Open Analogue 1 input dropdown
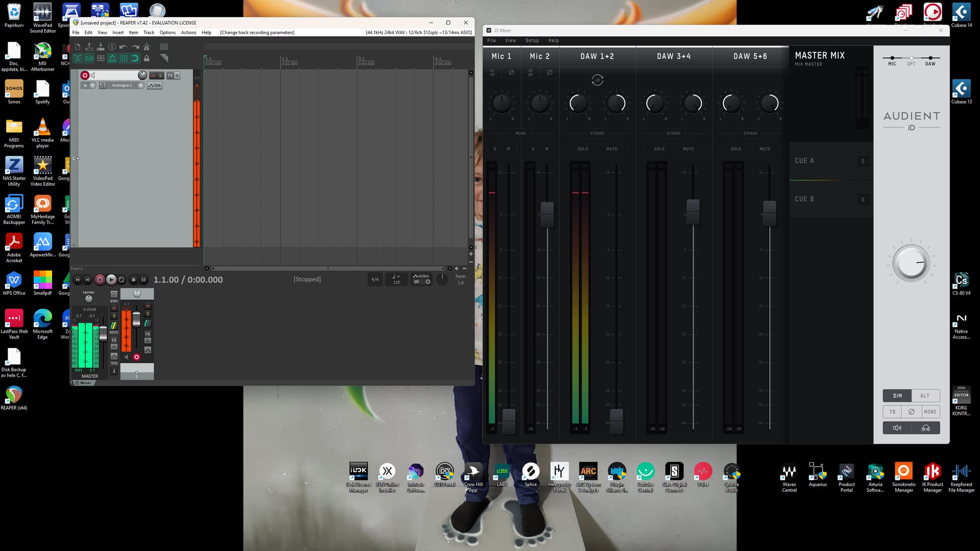The height and width of the screenshot is (551, 980). pos(141,85)
